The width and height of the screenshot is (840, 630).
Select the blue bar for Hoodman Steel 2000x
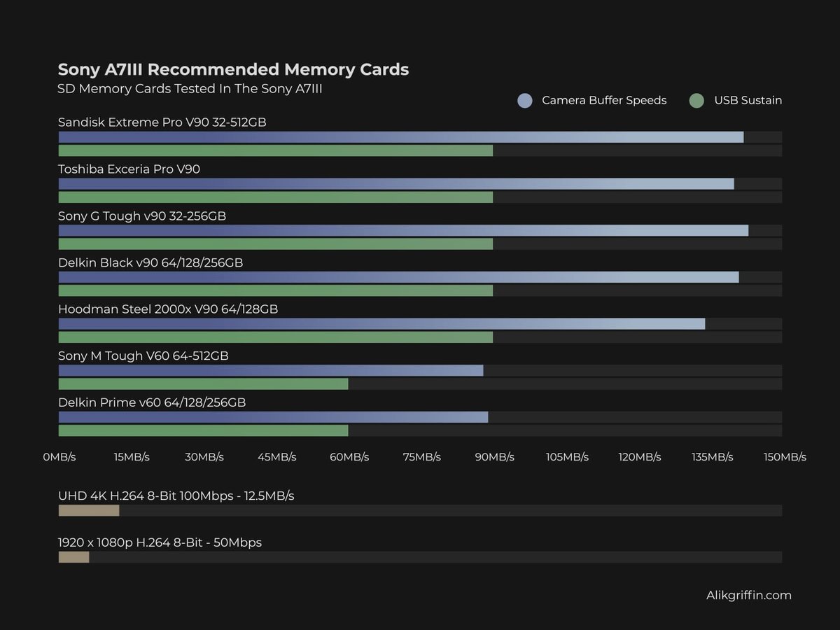coord(381,323)
